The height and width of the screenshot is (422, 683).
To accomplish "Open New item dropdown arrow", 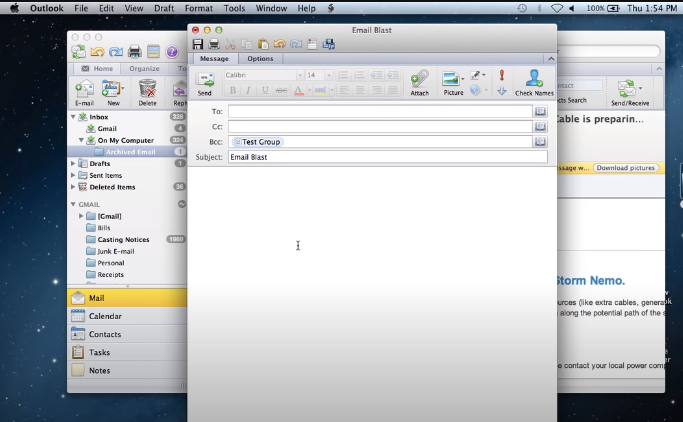I will [123, 88].
